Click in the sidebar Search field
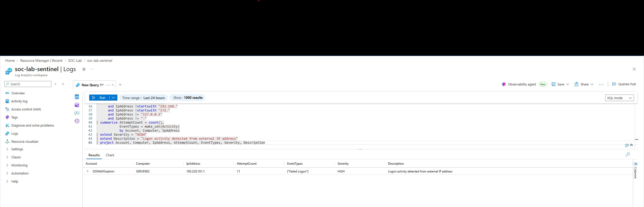The height and width of the screenshot is (207, 644). pos(28,84)
